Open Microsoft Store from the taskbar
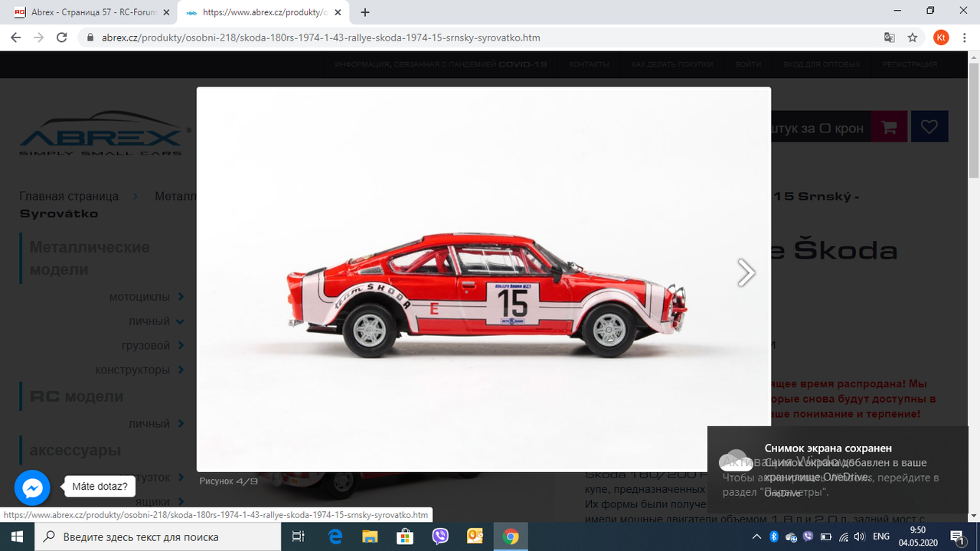Screen dimensions: 980x551 (405, 536)
